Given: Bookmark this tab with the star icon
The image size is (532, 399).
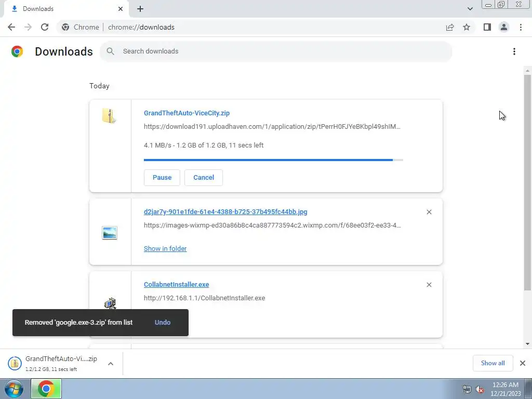Looking at the screenshot, I should click(467, 27).
